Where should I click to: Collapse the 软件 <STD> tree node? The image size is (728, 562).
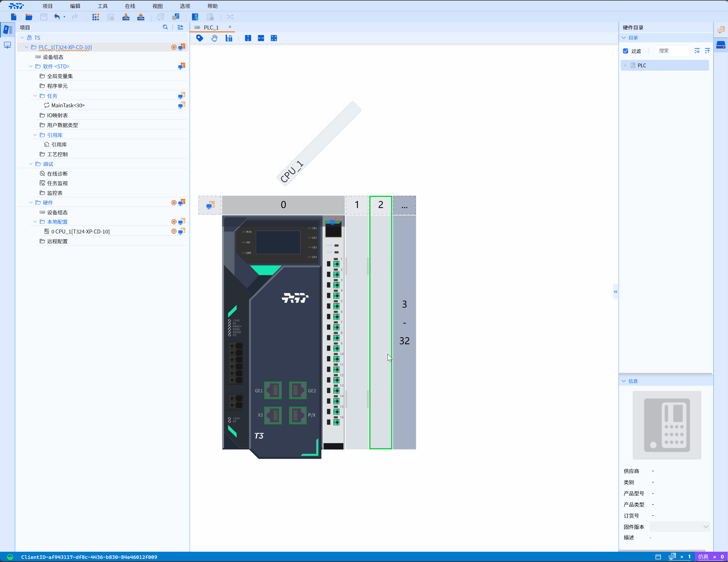pyautogui.click(x=31, y=66)
